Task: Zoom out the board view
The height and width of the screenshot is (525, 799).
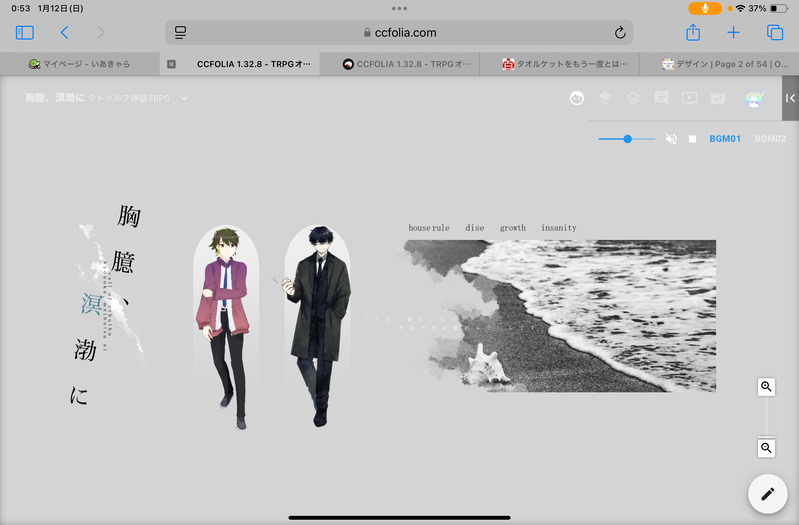Action: pyautogui.click(x=766, y=448)
